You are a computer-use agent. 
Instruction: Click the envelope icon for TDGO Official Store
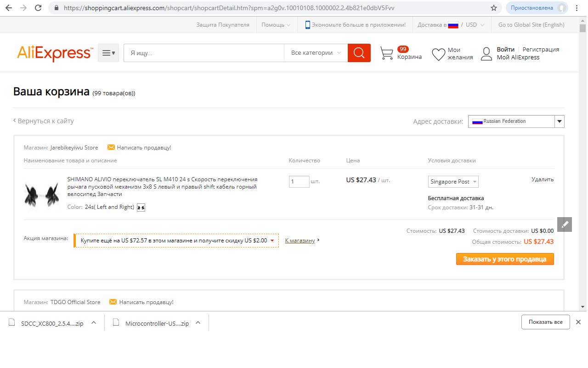point(113,302)
